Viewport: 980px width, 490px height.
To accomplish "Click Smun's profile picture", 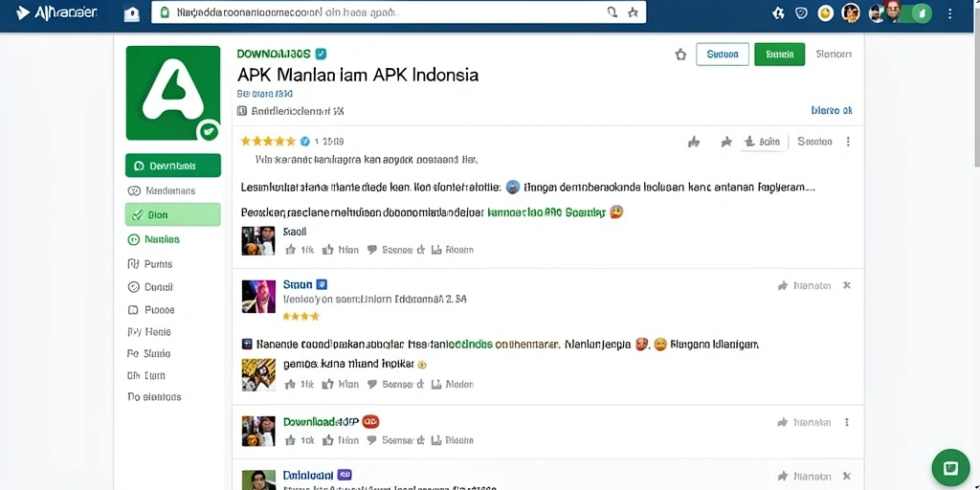I will [258, 297].
